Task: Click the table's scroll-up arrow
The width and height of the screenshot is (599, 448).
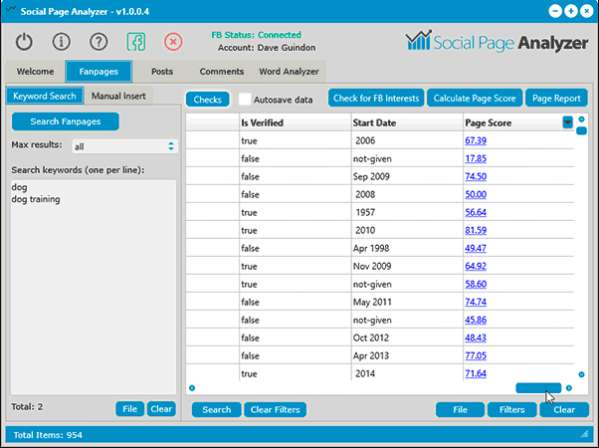Action: (x=581, y=120)
